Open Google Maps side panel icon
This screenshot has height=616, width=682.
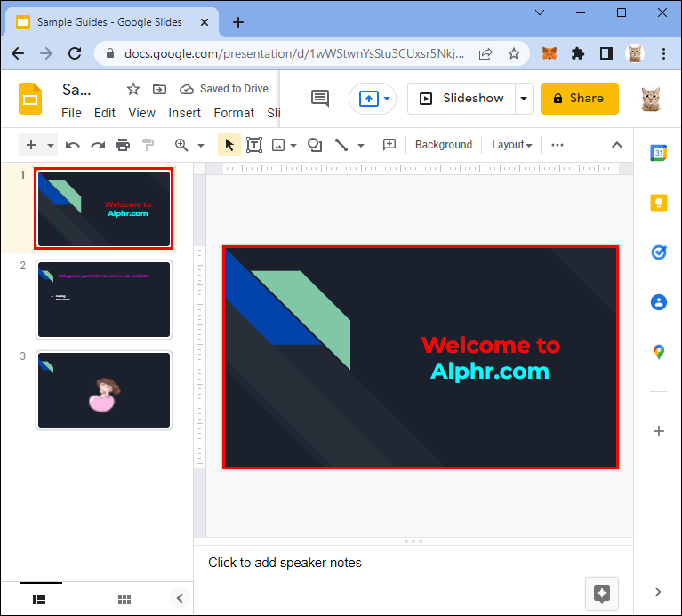pos(659,352)
